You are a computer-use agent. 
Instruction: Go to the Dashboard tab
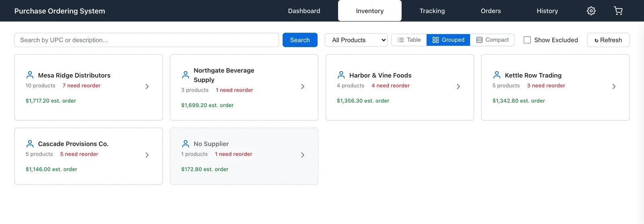coord(304,11)
